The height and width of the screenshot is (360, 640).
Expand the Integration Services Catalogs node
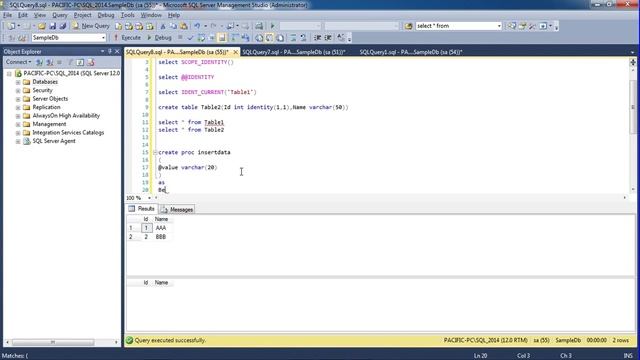click(18, 133)
